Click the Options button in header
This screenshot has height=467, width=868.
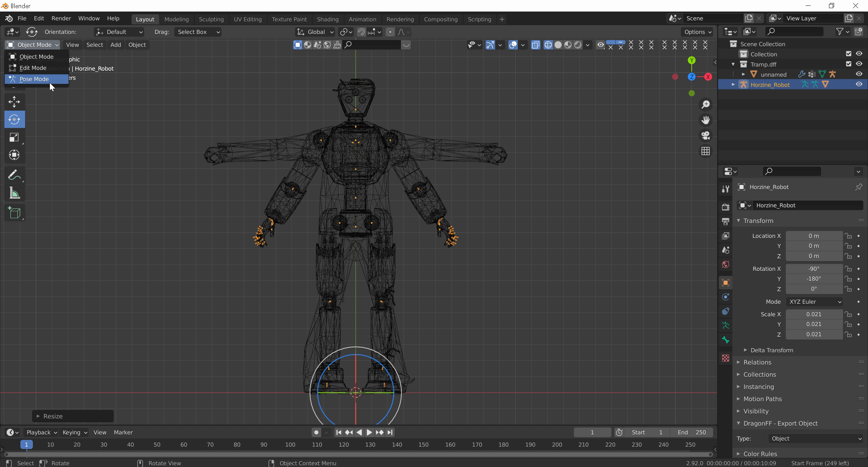(697, 32)
